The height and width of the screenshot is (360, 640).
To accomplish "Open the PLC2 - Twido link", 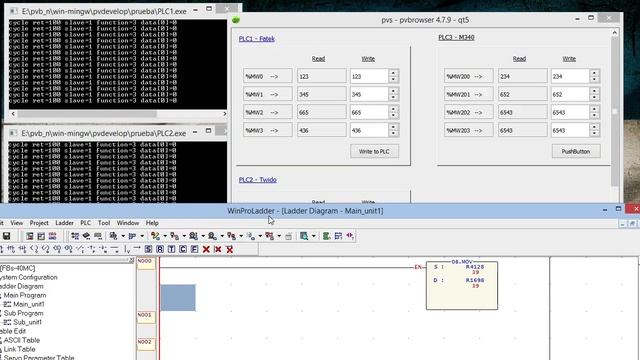I will coord(258,180).
